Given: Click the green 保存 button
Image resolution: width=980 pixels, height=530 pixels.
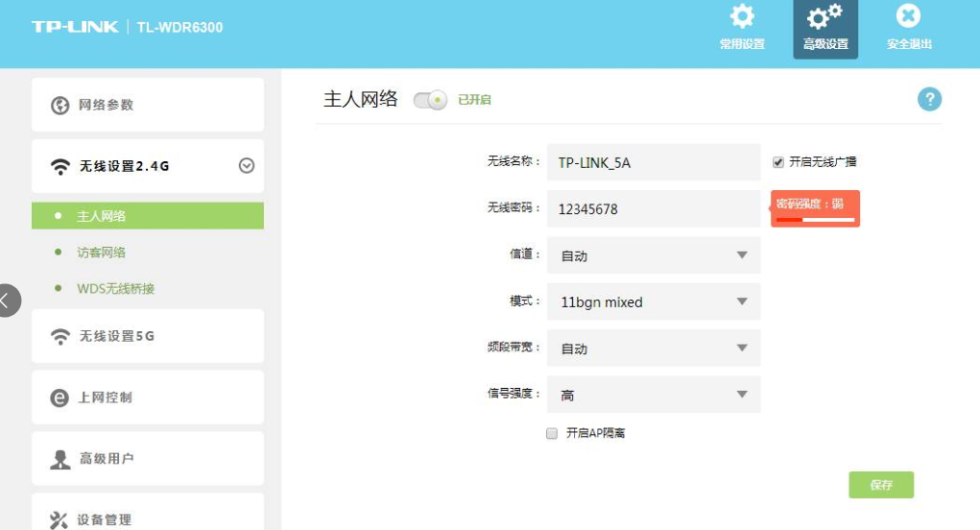Looking at the screenshot, I should coord(880,485).
